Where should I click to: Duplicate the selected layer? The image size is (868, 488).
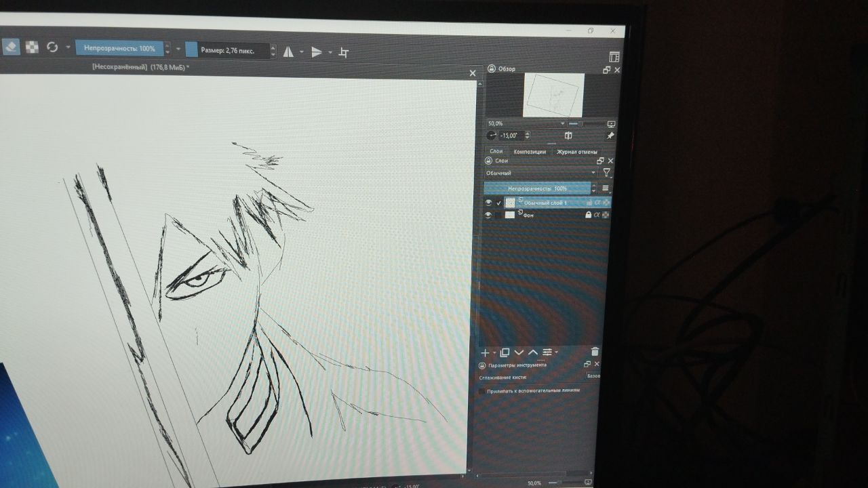pos(505,352)
